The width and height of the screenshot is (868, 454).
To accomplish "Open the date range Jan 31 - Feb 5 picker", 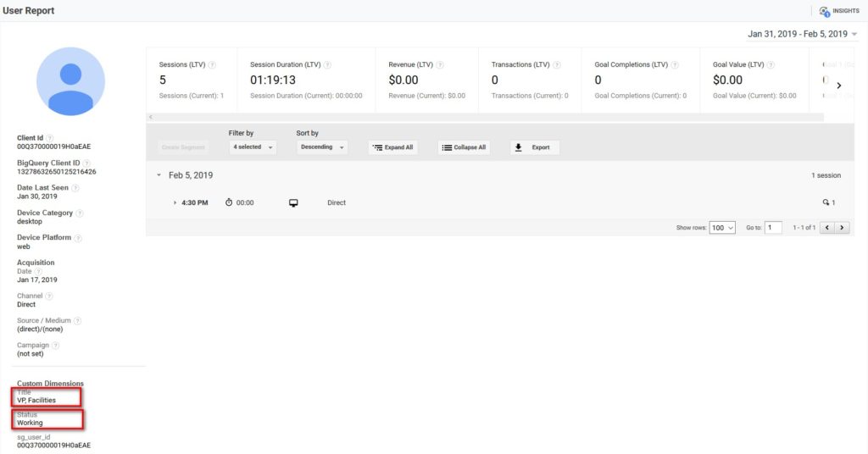I will 802,34.
